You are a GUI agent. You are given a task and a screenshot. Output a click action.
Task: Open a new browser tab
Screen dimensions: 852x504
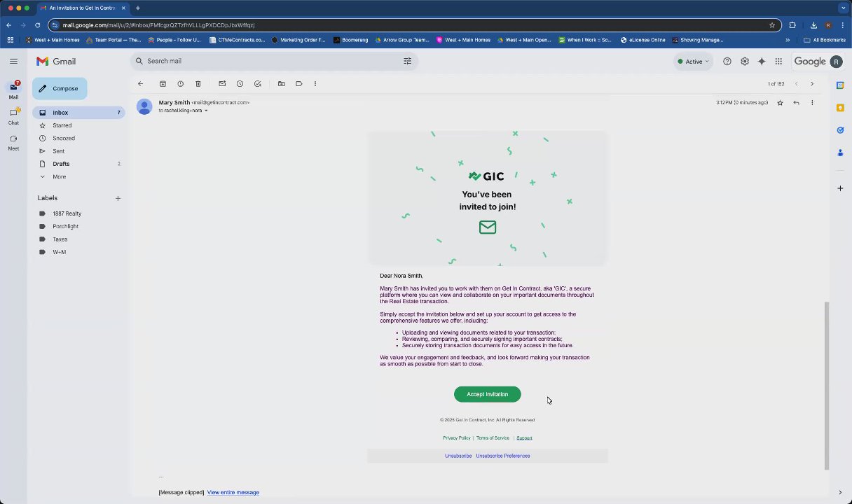(x=138, y=8)
